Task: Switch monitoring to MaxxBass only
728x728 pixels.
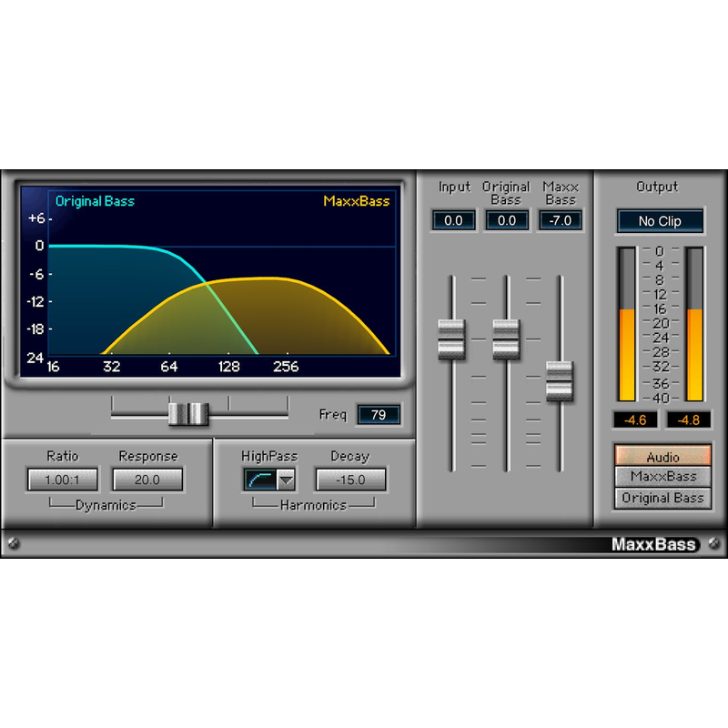Action: 662,477
